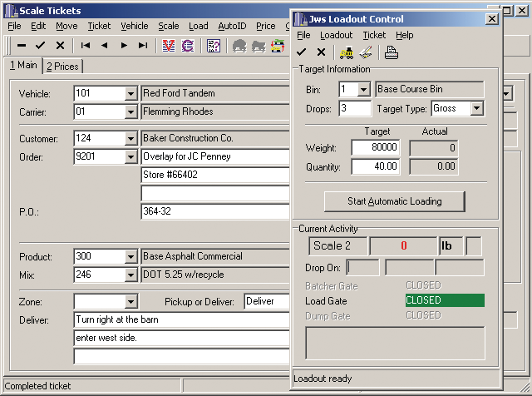This screenshot has height=396, width=532.
Task: Click the Target Weight field showing 80000
Action: (375, 147)
